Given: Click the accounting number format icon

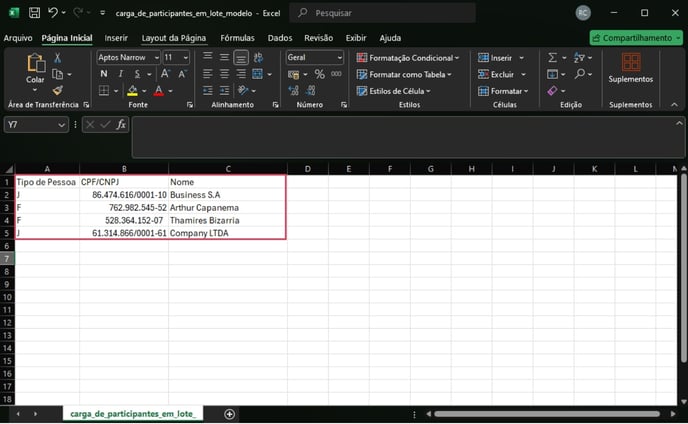Looking at the screenshot, I should [294, 74].
